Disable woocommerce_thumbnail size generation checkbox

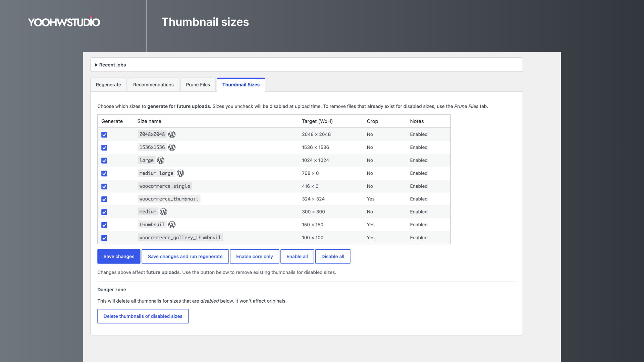pos(104,199)
